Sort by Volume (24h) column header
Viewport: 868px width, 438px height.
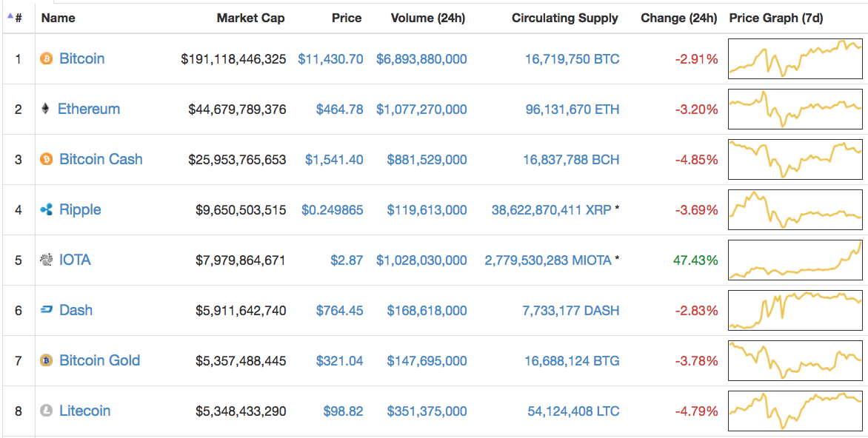(x=427, y=18)
